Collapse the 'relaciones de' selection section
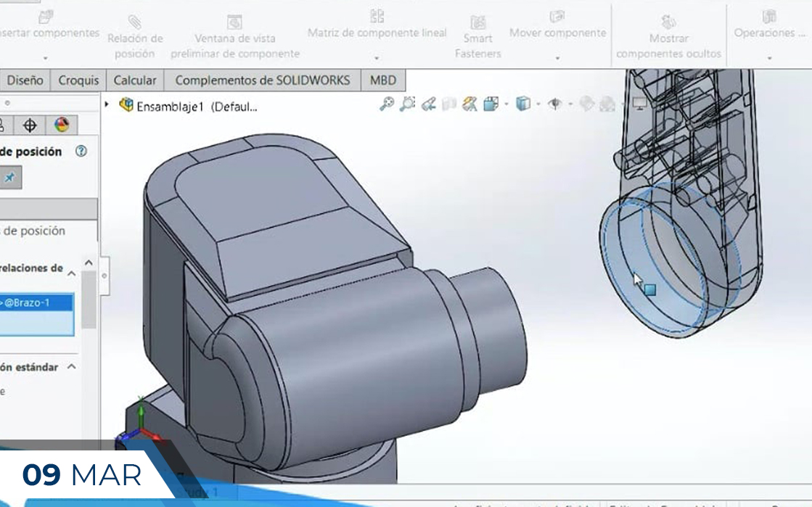Image resolution: width=812 pixels, height=507 pixels. (71, 273)
